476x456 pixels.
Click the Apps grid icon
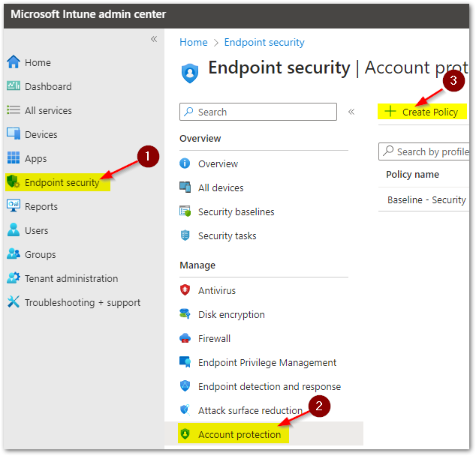click(14, 157)
